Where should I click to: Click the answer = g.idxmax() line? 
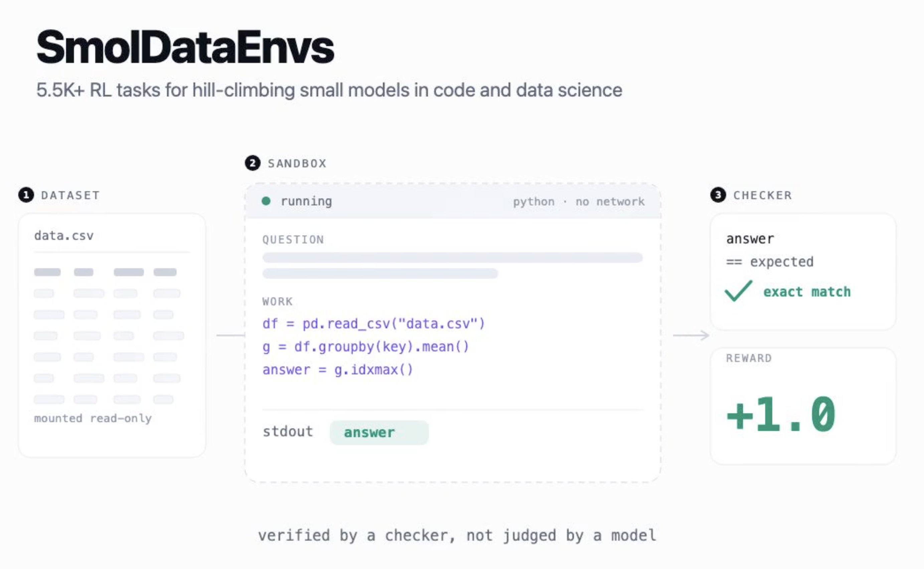click(x=338, y=370)
